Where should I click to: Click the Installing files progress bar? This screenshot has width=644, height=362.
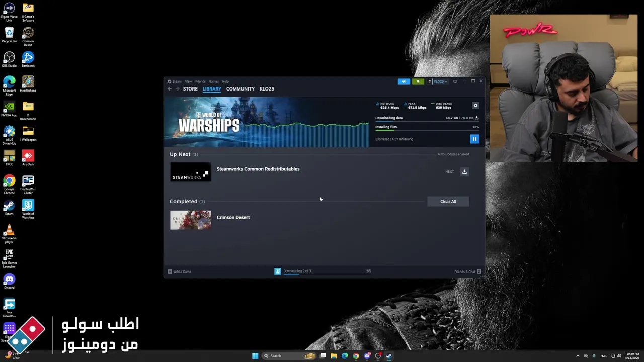pyautogui.click(x=427, y=131)
